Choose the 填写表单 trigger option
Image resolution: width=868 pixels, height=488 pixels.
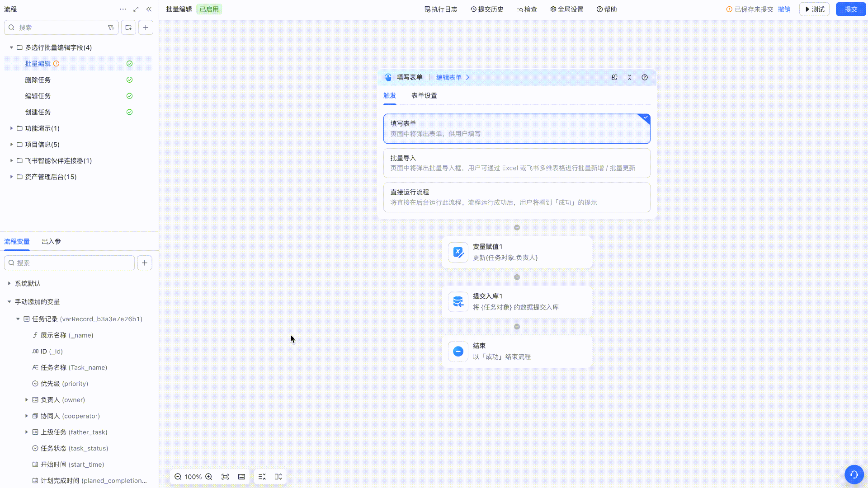517,129
